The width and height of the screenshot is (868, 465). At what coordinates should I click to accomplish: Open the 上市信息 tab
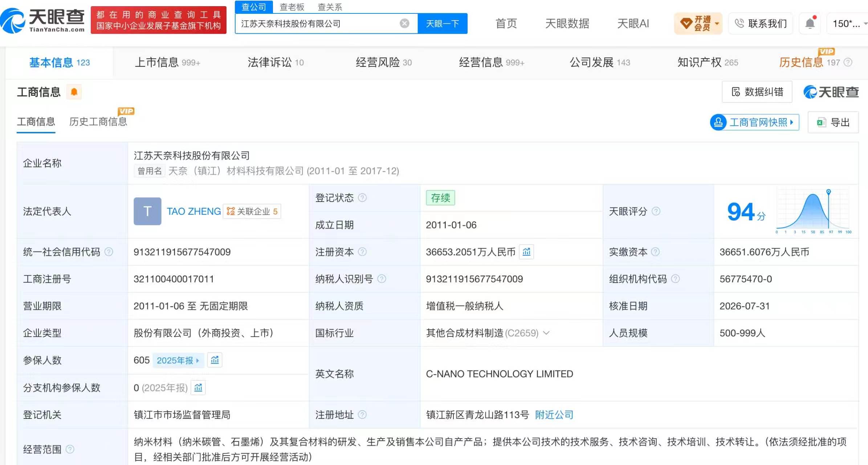point(167,62)
